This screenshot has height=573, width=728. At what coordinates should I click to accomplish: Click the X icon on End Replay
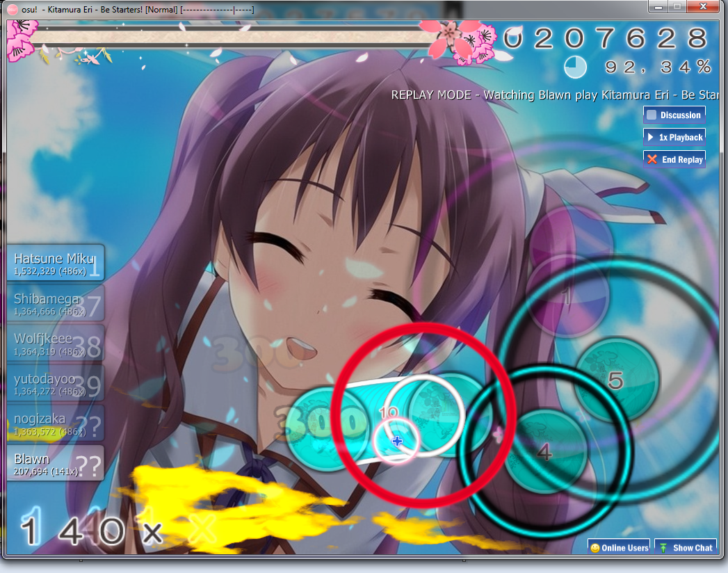(x=652, y=159)
